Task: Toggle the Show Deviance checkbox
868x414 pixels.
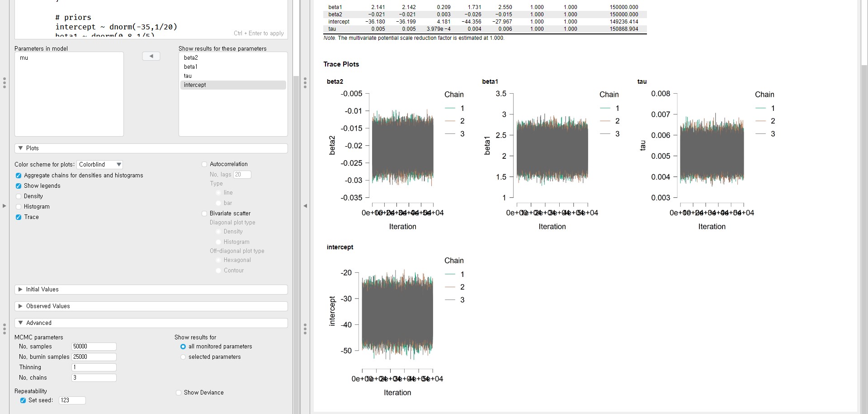Action: (179, 393)
